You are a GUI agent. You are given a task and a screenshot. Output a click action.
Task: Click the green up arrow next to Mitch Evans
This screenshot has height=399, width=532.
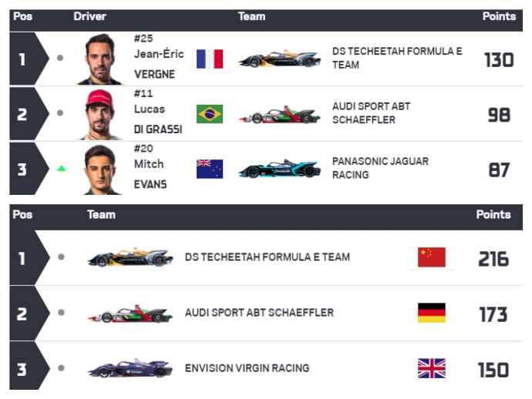pyautogui.click(x=62, y=168)
